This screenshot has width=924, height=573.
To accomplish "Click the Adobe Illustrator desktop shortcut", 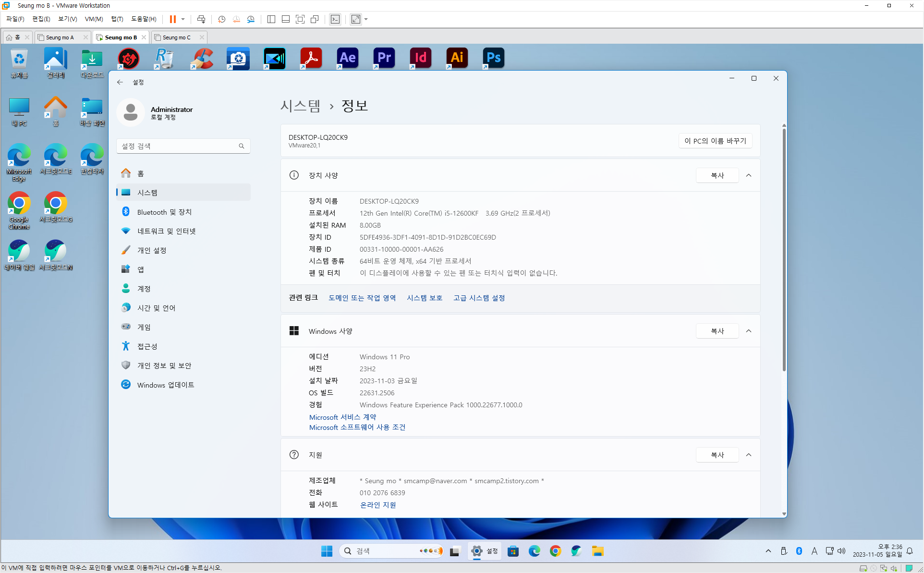I will [x=457, y=58].
